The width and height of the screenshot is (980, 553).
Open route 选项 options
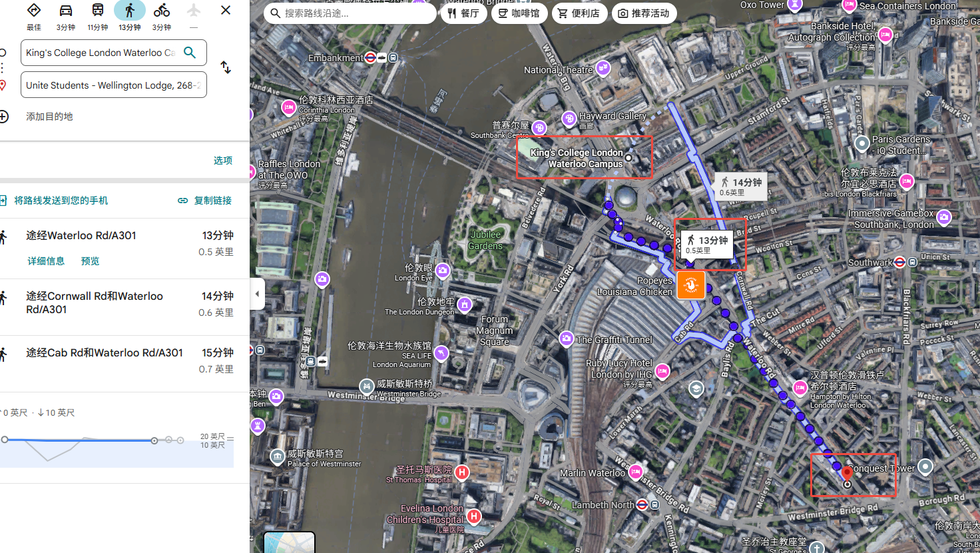pos(222,161)
